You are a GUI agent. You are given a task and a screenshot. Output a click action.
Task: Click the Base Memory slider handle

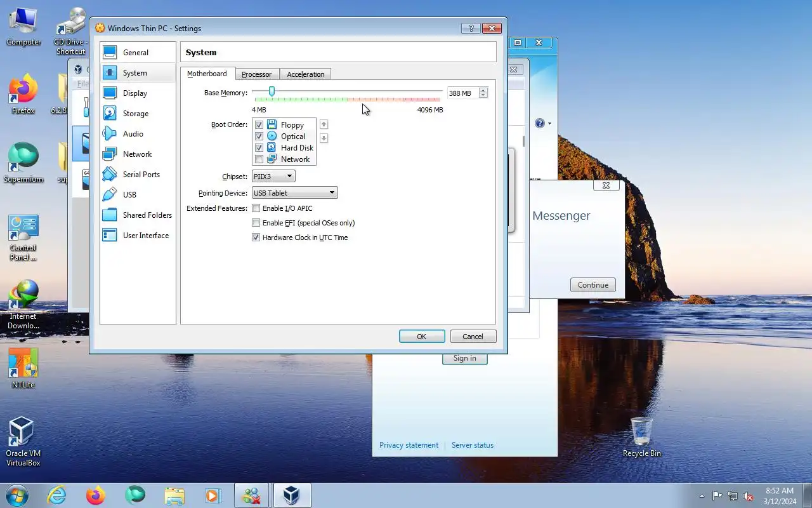(x=272, y=92)
